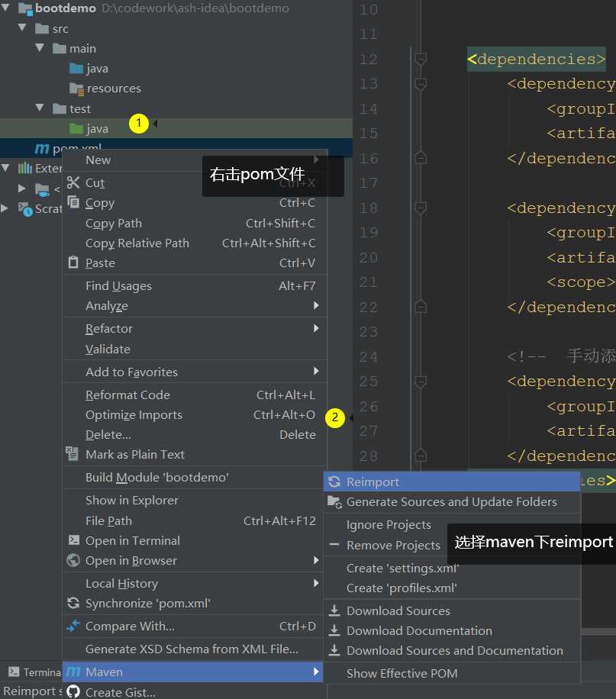Click the Download Sources and Documentation icon
Image resolution: width=616 pixels, height=699 pixels.
(x=334, y=650)
